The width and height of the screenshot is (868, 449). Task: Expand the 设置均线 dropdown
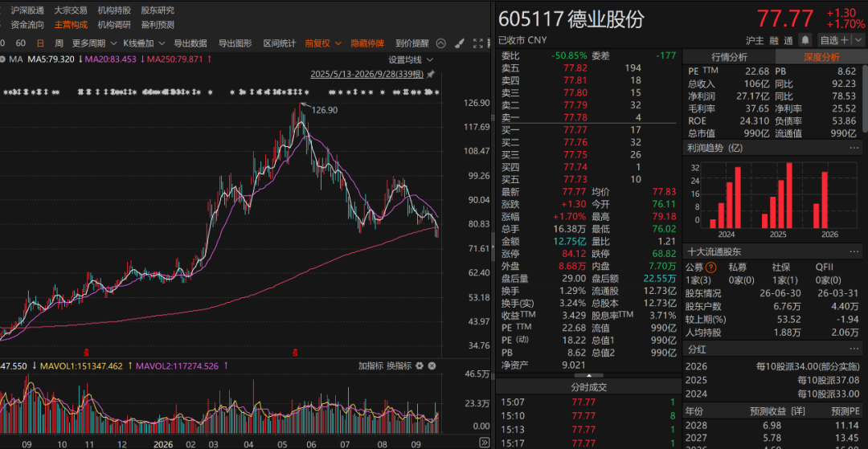click(x=411, y=59)
